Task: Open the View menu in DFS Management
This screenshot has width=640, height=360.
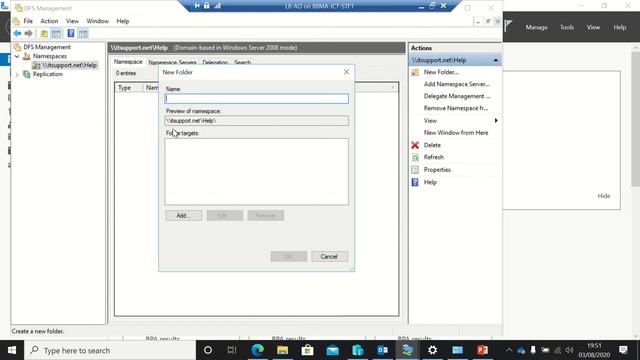Action: (x=72, y=21)
